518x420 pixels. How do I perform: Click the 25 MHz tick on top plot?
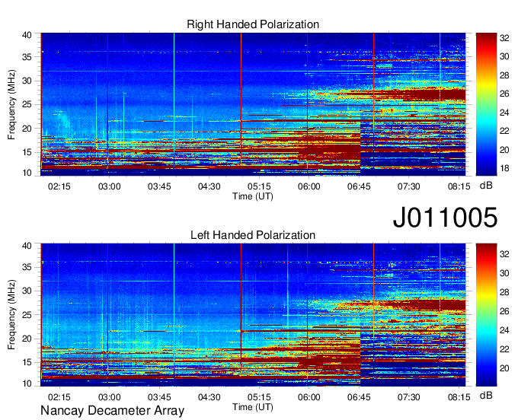click(27, 104)
